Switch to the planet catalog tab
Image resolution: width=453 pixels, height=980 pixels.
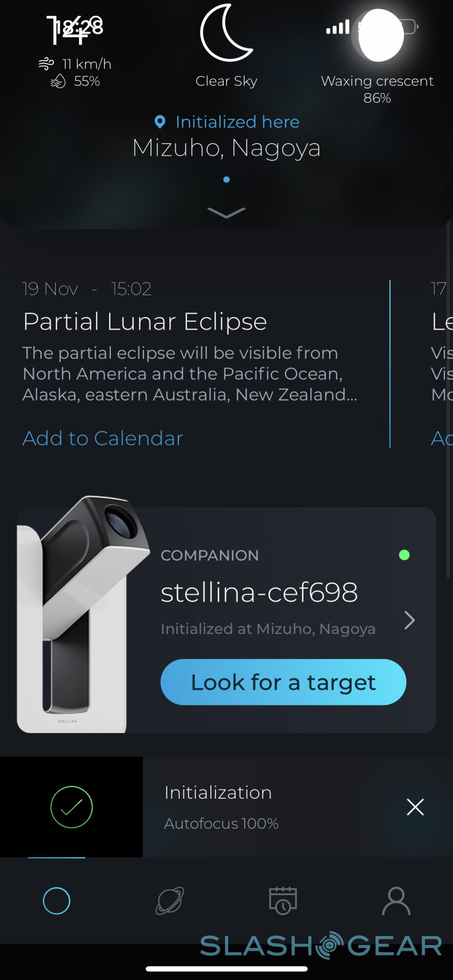pyautogui.click(x=170, y=900)
